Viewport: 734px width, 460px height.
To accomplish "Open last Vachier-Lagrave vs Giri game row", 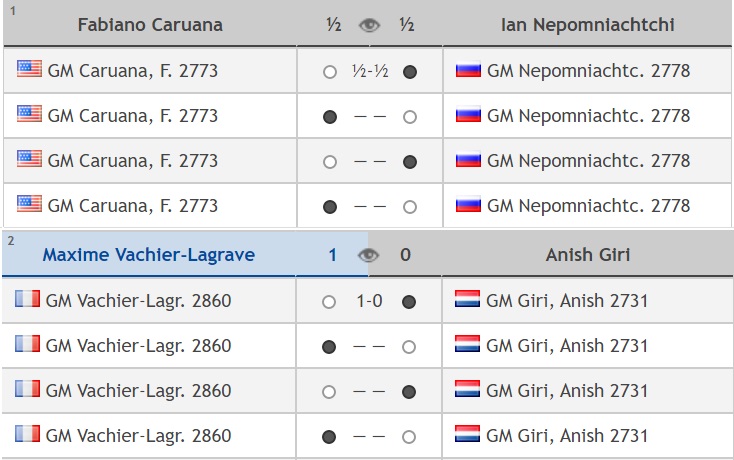I will coord(369,437).
